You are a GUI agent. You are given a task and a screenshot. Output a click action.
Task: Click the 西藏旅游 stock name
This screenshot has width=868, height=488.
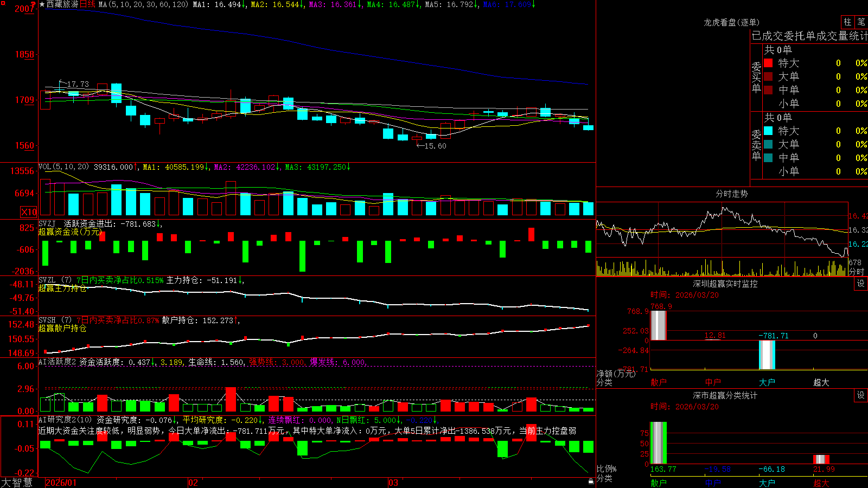62,4
